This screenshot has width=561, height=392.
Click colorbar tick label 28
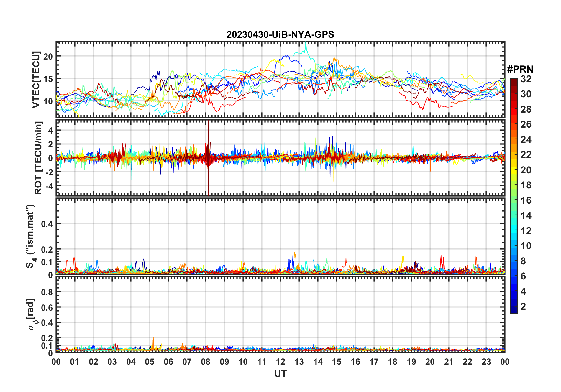click(x=526, y=109)
